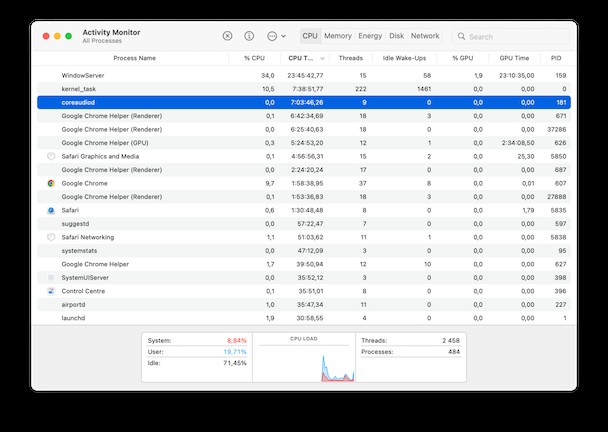Click the User 19,71% value
The image size is (608, 432).
click(x=235, y=352)
